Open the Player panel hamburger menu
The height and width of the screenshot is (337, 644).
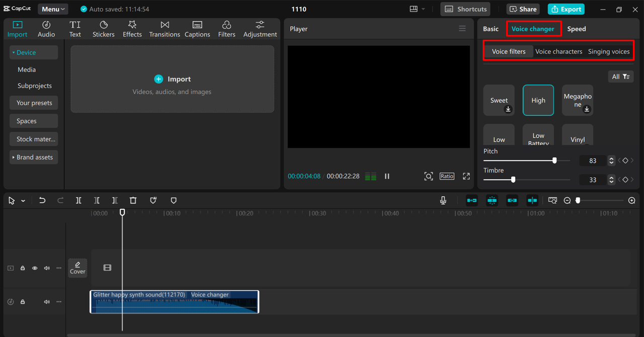pos(462,29)
